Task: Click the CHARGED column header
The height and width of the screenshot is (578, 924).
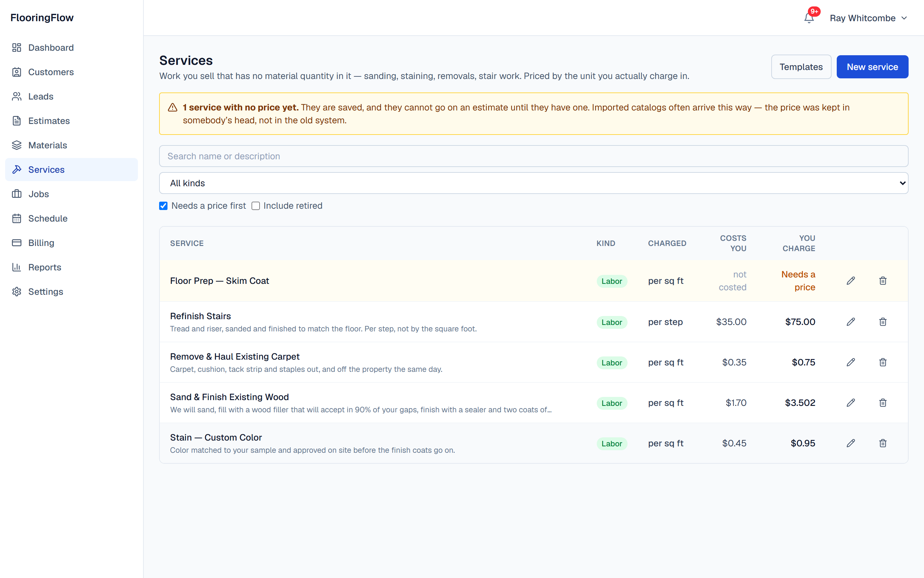Action: coord(667,243)
